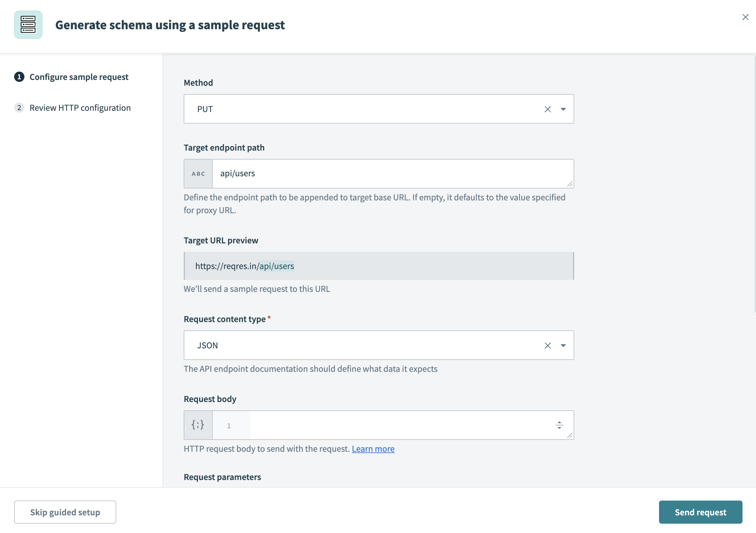Click the JSON braces icon beside Request body

click(x=198, y=425)
